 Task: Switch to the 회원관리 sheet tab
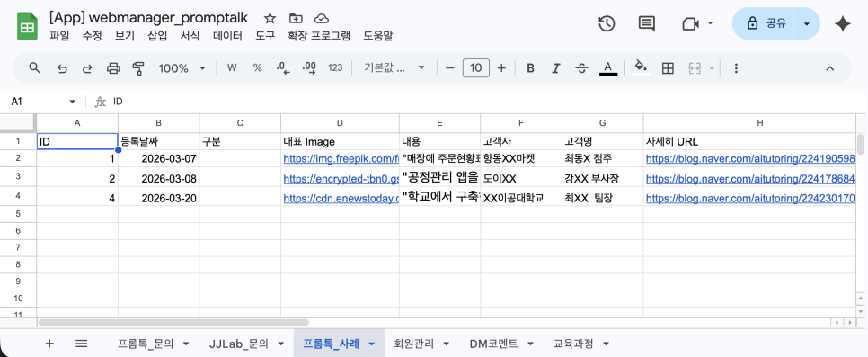[x=413, y=344]
